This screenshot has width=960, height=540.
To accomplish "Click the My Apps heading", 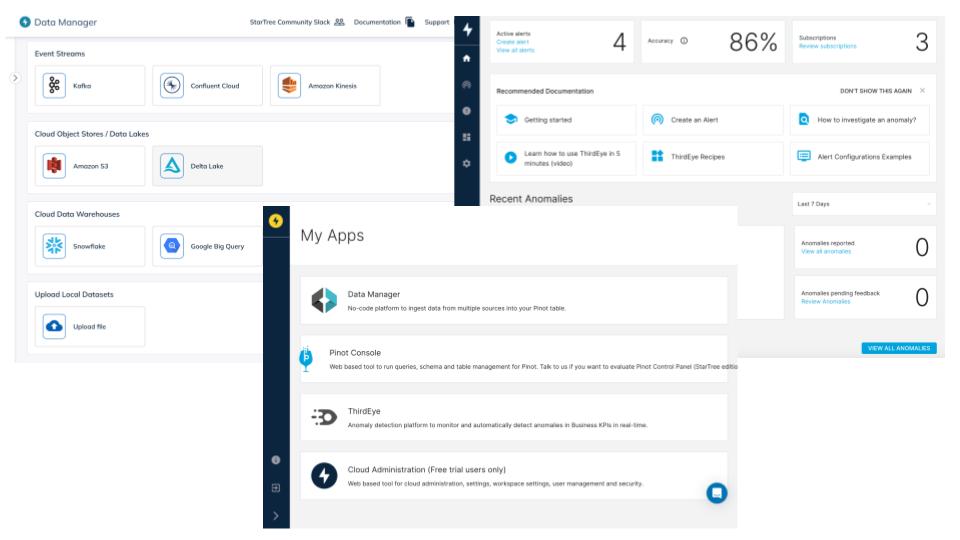I will 332,236.
